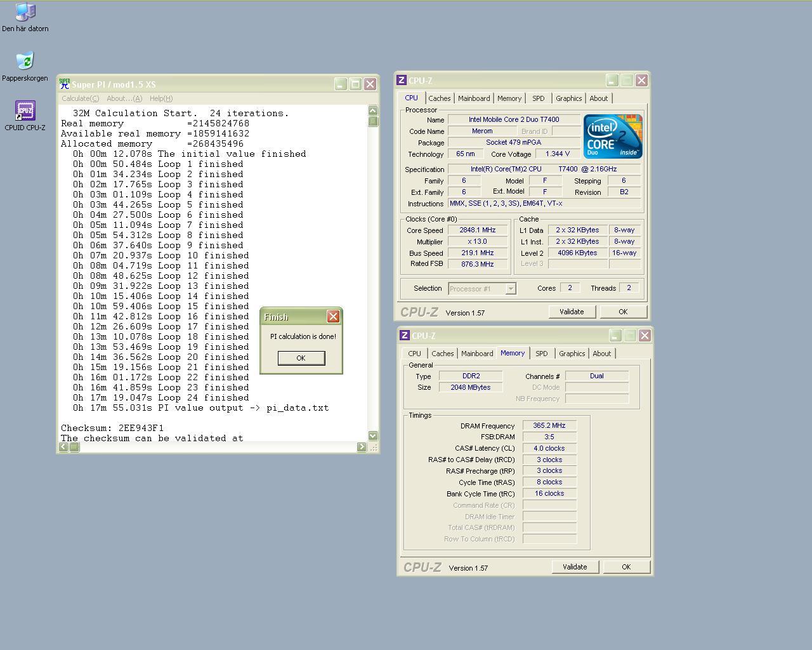
Task: Open the Papperskorgen recycle bin icon
Action: tap(25, 67)
